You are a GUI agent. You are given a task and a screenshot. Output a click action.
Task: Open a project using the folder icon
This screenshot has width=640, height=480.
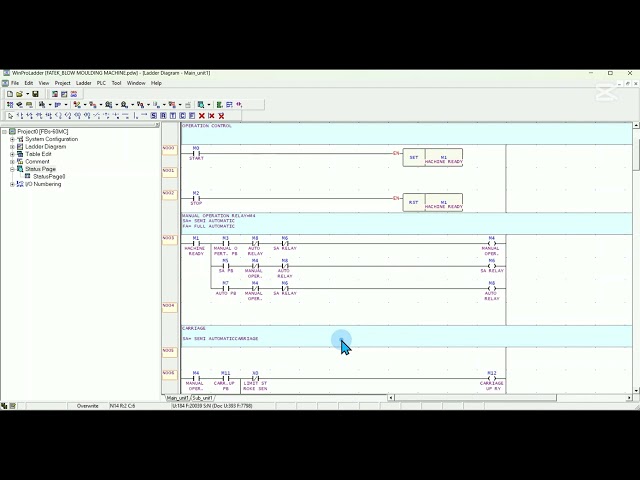click(19, 94)
